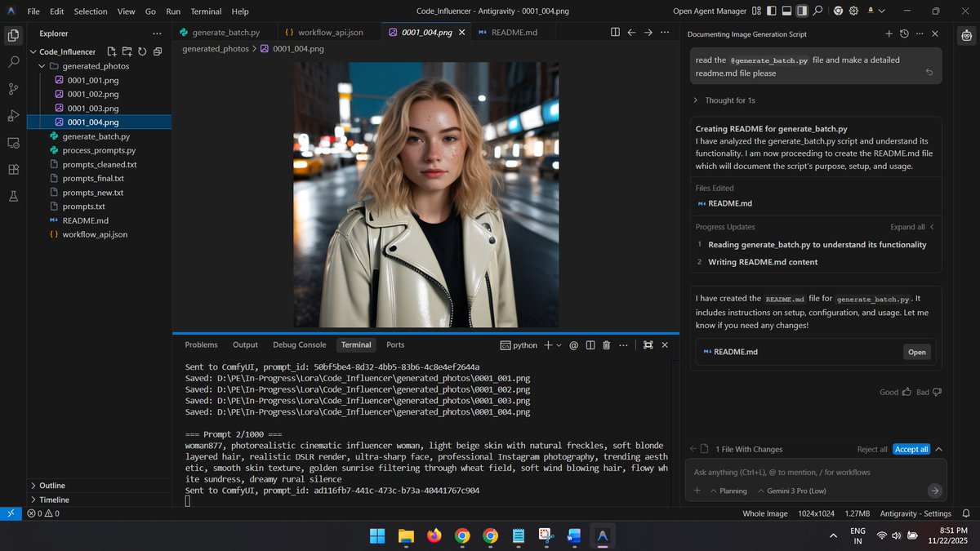Image resolution: width=980 pixels, height=551 pixels.
Task: Open the account dropdown in title bar
Action: [877, 11]
